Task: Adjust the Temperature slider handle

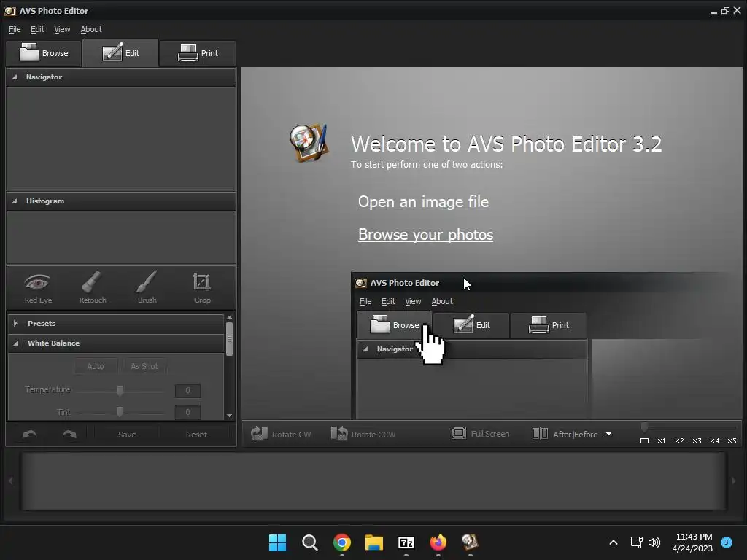Action: pyautogui.click(x=120, y=391)
